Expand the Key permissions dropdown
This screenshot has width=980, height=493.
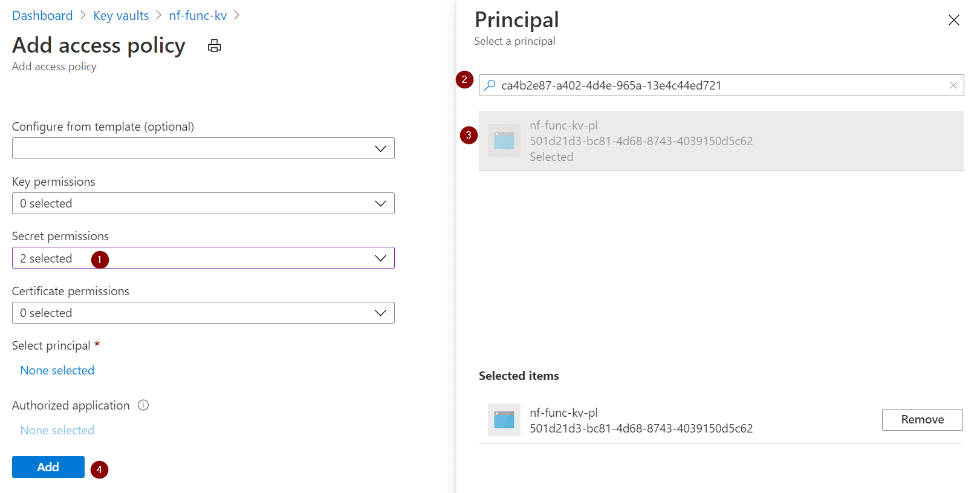203,203
